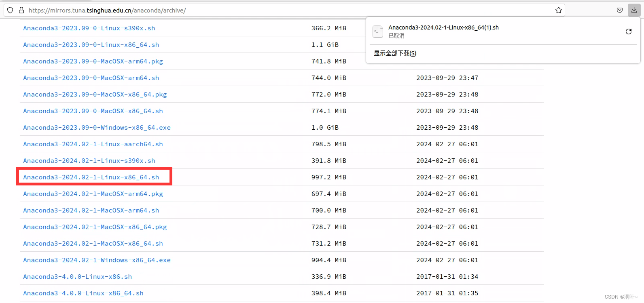Click Anaconda3-4.0.0-Linux-x86_64.sh link

coord(83,293)
